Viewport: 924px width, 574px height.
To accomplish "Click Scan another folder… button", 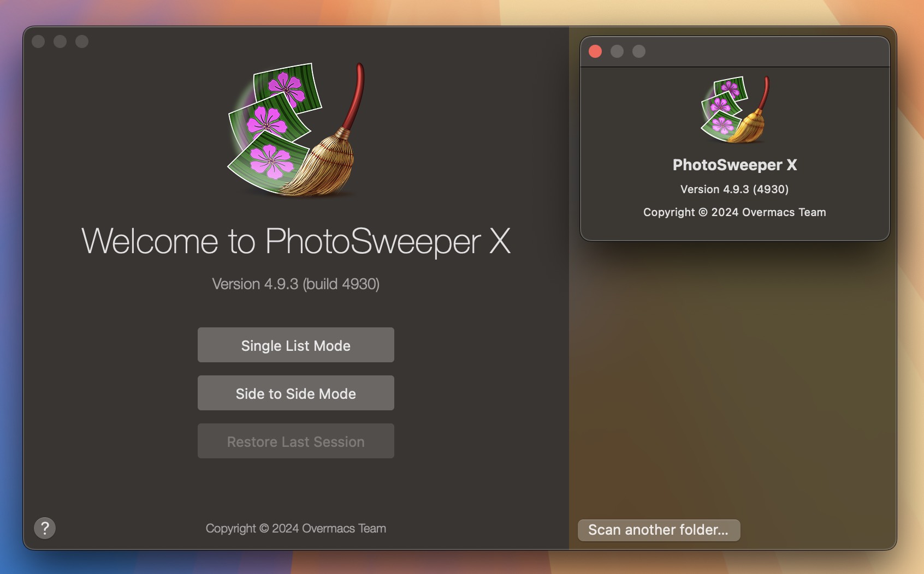I will (659, 530).
